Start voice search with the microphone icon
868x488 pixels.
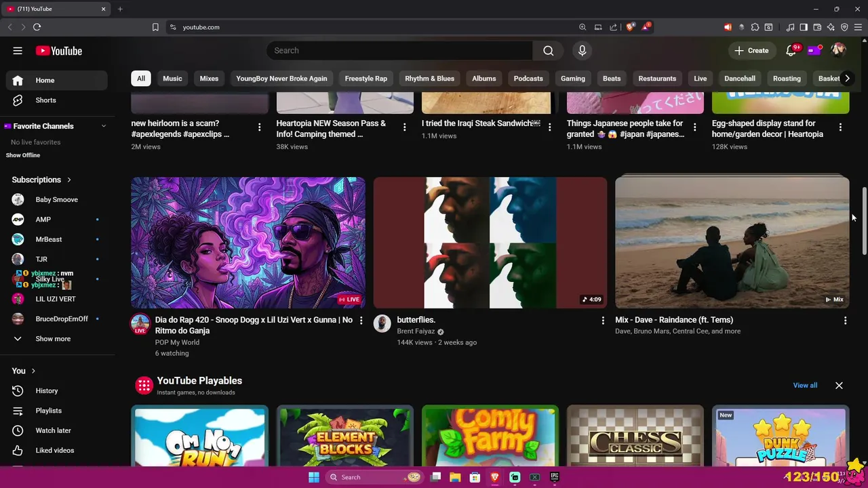click(582, 51)
